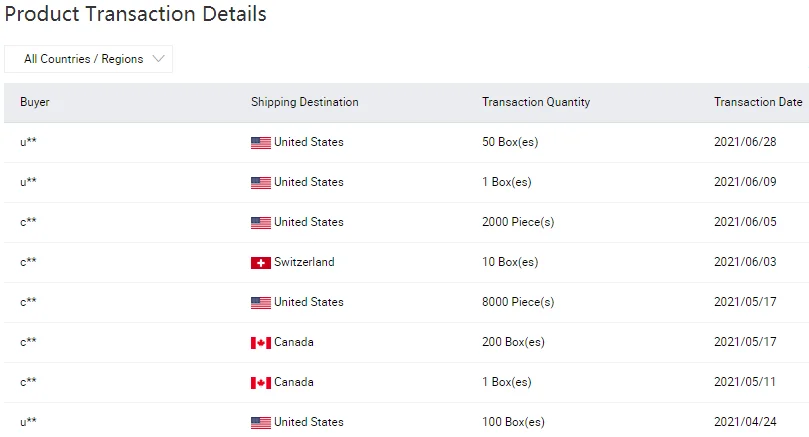Viewport: 809px width, 437px height.
Task: Click the 50 Box(es) quantity cell
Action: click(x=510, y=142)
